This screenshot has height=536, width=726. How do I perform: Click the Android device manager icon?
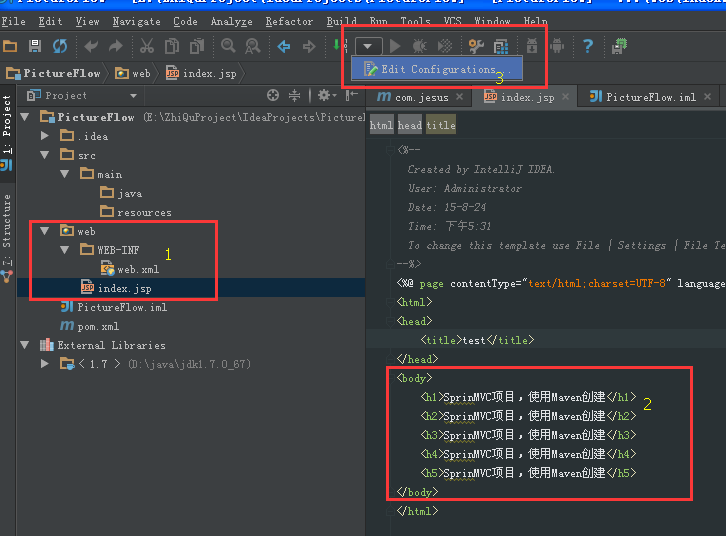(557, 46)
